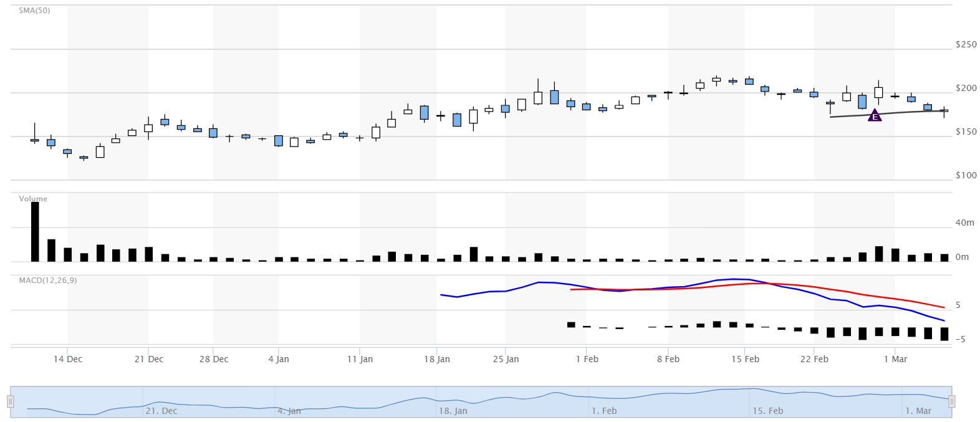Select the first MACD histogram bar
Screen dimensions: 980x422
coord(571,325)
